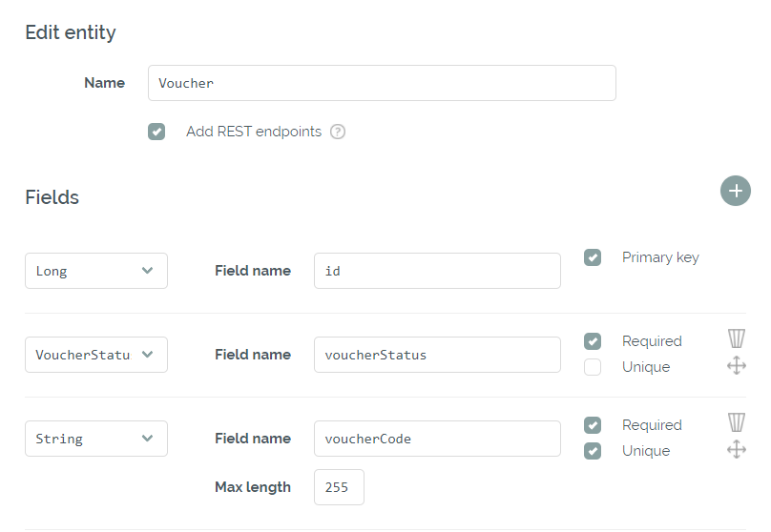Toggle Required checkbox for voucherStatus field
The image size is (771, 532).
(593, 341)
